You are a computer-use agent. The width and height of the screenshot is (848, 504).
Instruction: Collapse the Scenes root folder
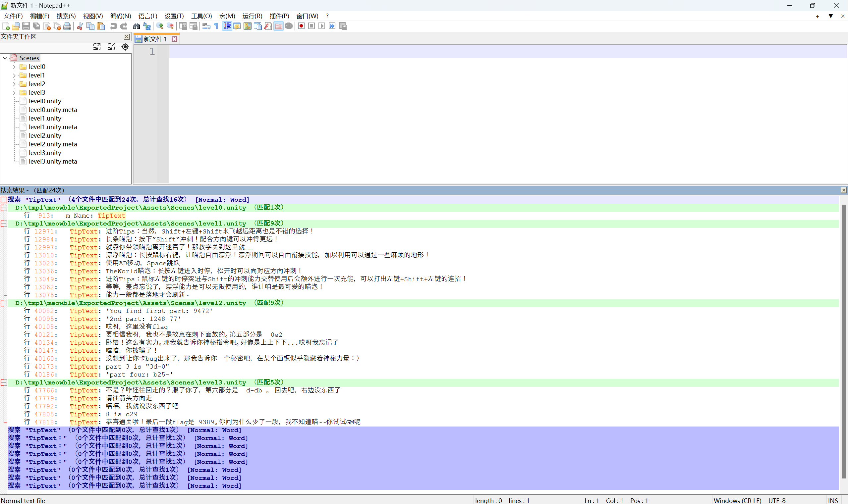[5, 58]
